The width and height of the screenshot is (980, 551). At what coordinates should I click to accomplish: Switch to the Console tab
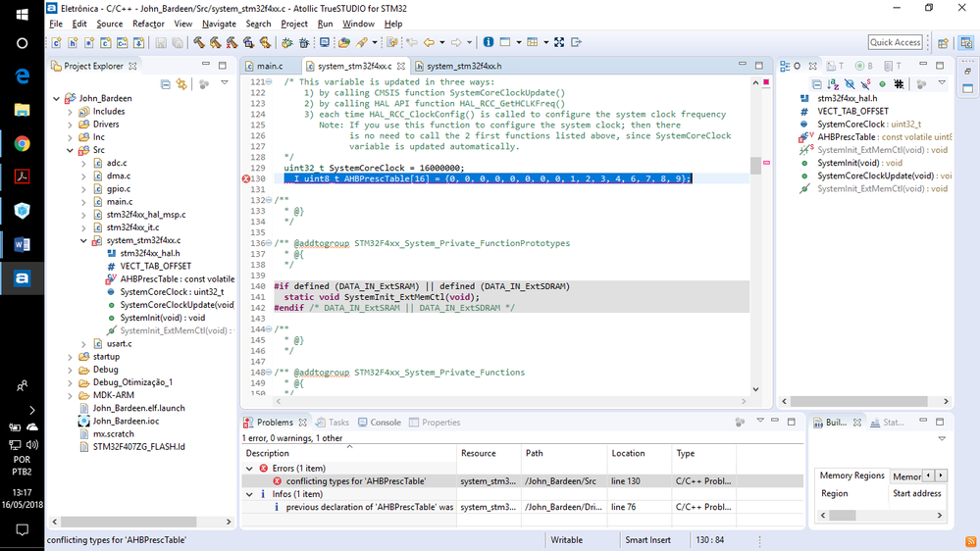[380, 423]
